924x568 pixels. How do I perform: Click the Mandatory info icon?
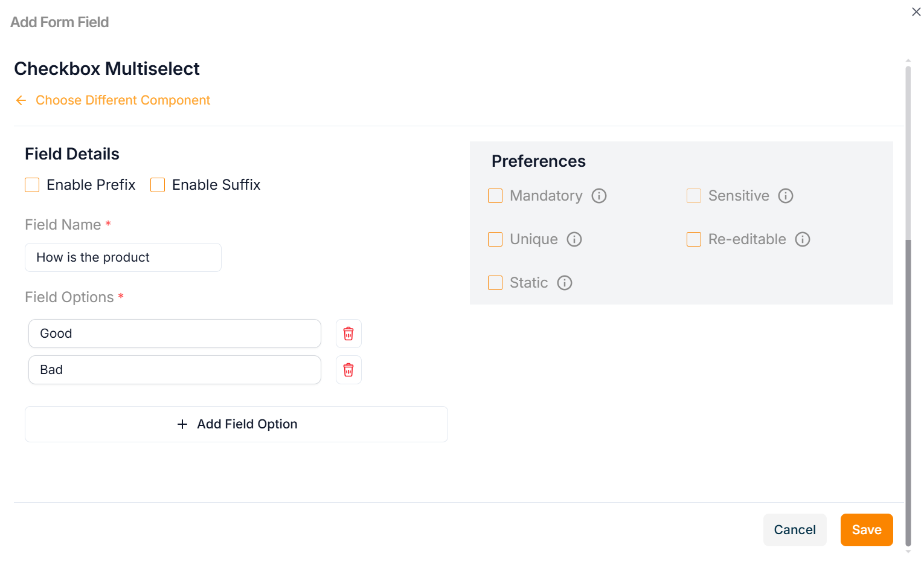598,196
